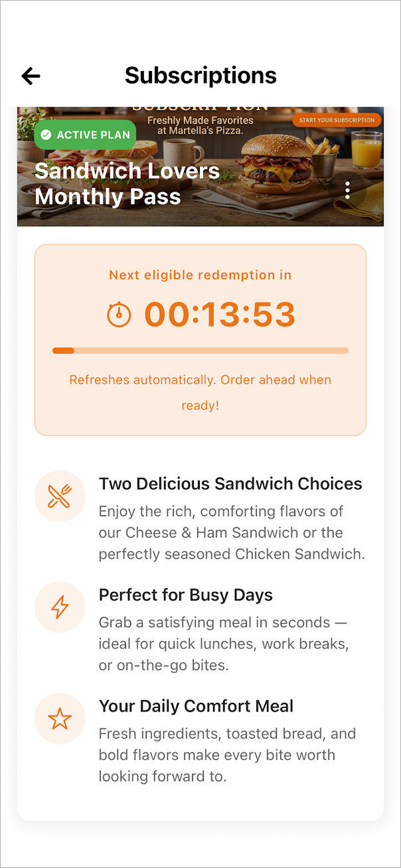Tap the back arrow icon
Image resolution: width=401 pixels, height=868 pixels.
click(31, 76)
